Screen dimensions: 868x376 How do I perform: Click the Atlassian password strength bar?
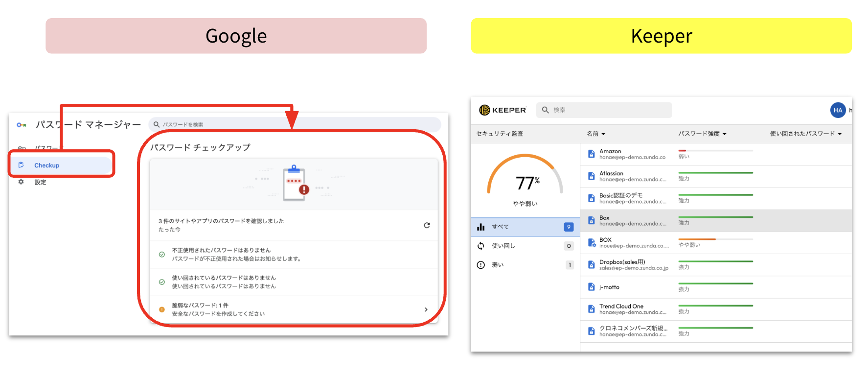pyautogui.click(x=715, y=173)
